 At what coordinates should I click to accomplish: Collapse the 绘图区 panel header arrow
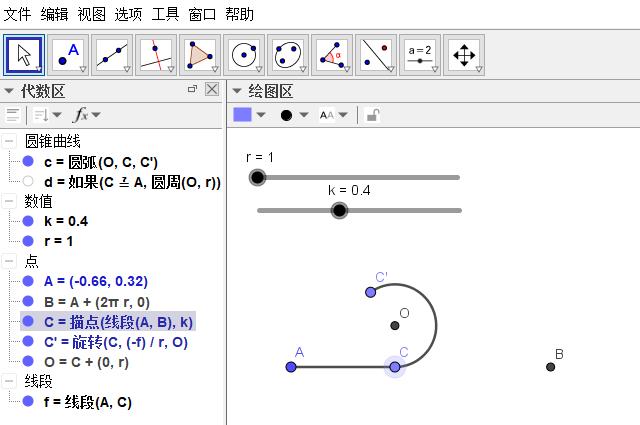tap(236, 91)
